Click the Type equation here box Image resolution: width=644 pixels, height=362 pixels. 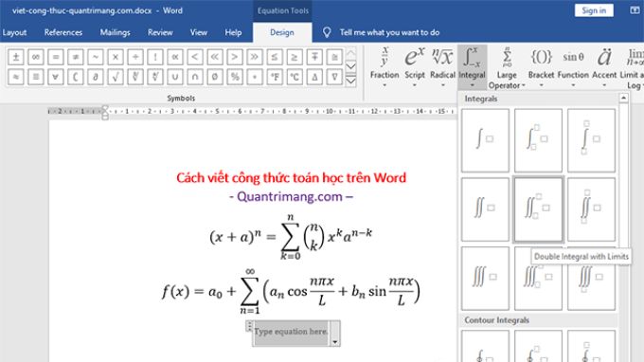291,331
